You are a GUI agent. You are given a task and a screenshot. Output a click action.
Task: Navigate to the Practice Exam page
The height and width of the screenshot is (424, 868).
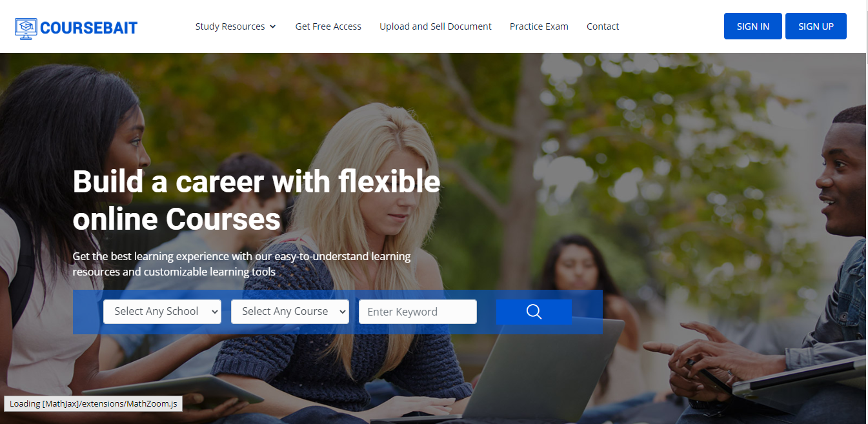pos(539,26)
